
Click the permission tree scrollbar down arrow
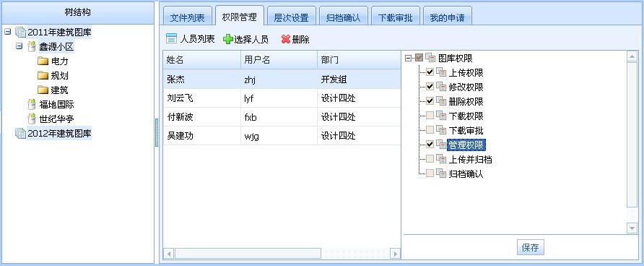click(x=632, y=228)
